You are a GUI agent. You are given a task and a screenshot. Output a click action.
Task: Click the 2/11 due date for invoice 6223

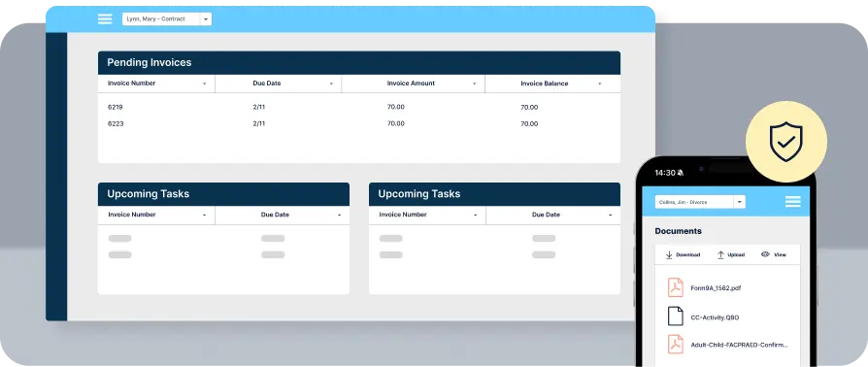[x=258, y=123]
